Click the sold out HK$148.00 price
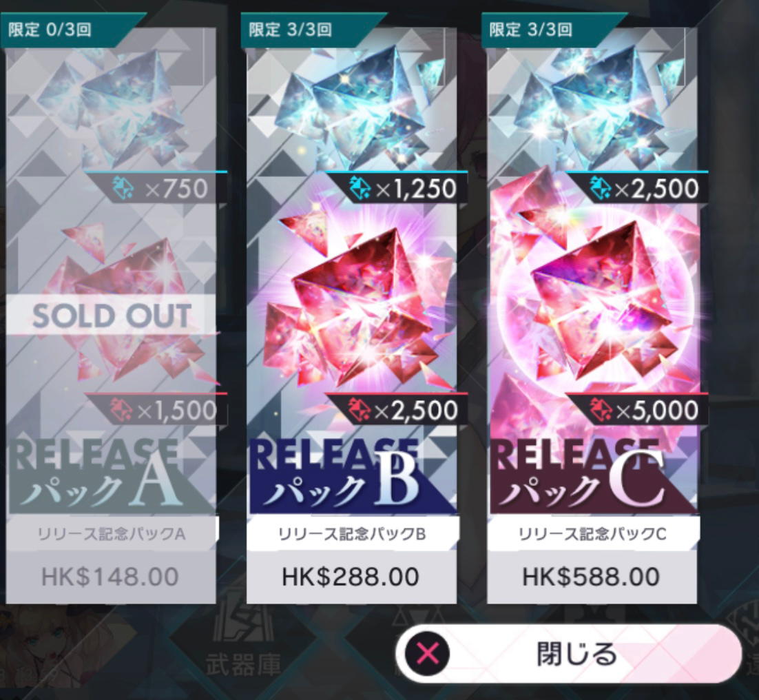Viewport: 759px width, 700px height. [x=110, y=577]
